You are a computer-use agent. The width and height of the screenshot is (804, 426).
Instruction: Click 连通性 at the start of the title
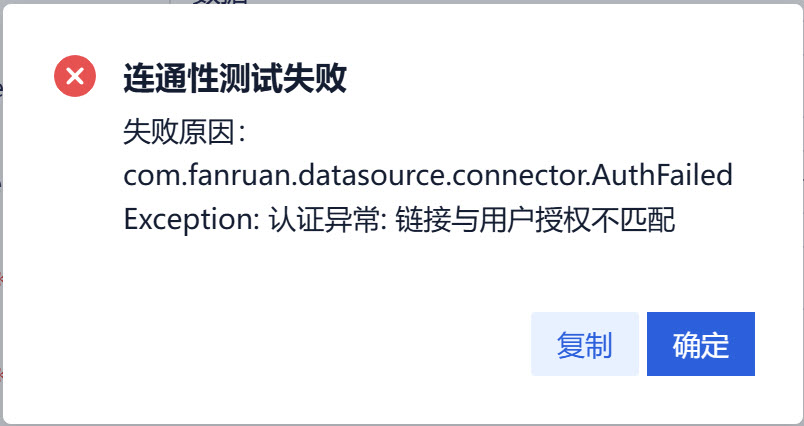165,78
